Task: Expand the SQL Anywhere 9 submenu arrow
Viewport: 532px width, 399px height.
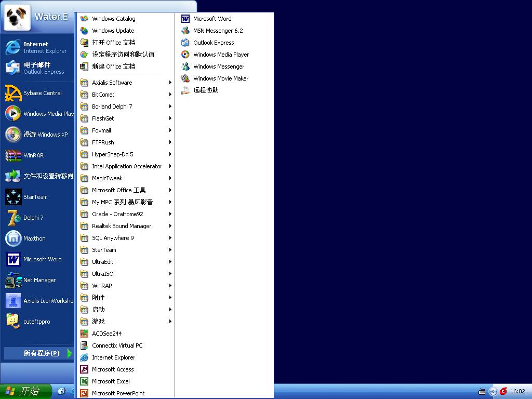Action: (170, 238)
